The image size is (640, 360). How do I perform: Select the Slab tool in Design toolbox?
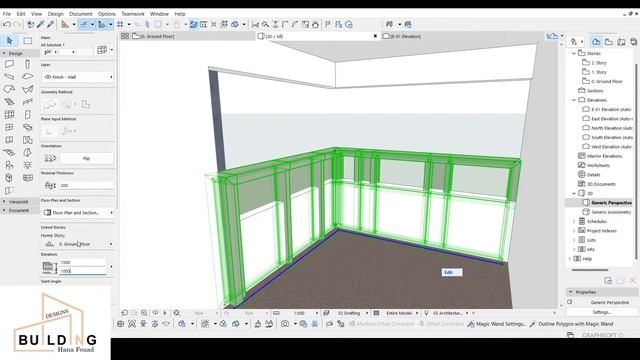[27, 76]
